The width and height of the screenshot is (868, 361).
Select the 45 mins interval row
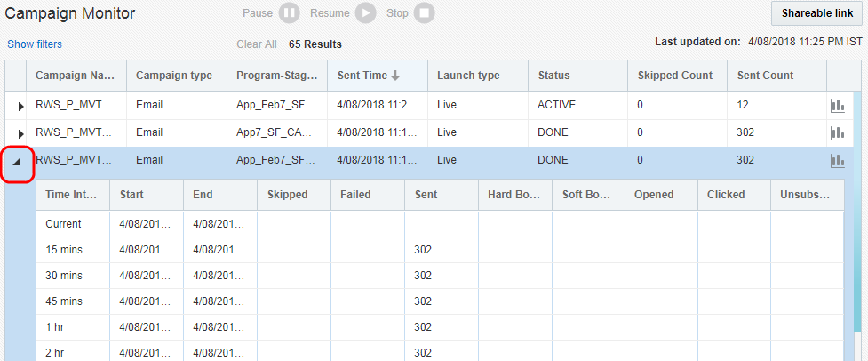tap(440, 301)
